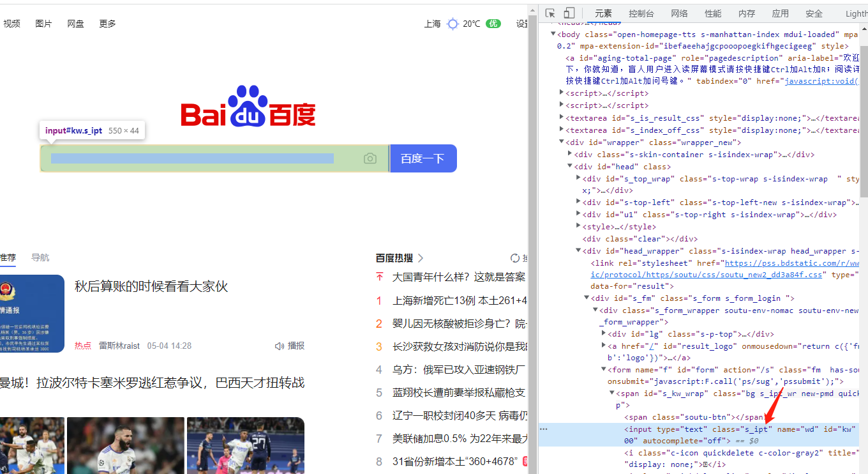
Task: Collapse the div#s_fm node
Action: [x=587, y=298]
